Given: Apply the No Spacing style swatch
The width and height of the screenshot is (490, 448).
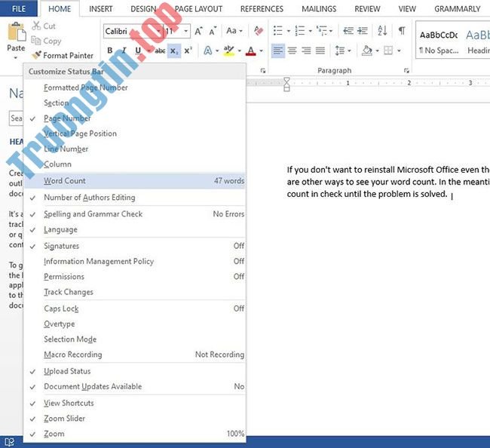Looking at the screenshot, I should pos(438,41).
